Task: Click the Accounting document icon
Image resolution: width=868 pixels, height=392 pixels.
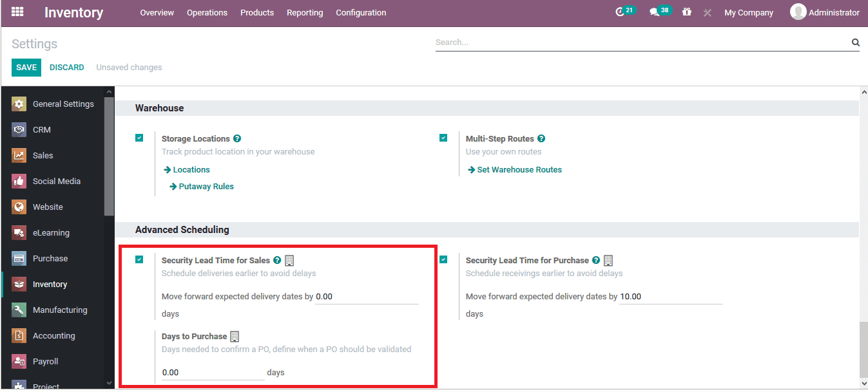Action: [x=19, y=335]
